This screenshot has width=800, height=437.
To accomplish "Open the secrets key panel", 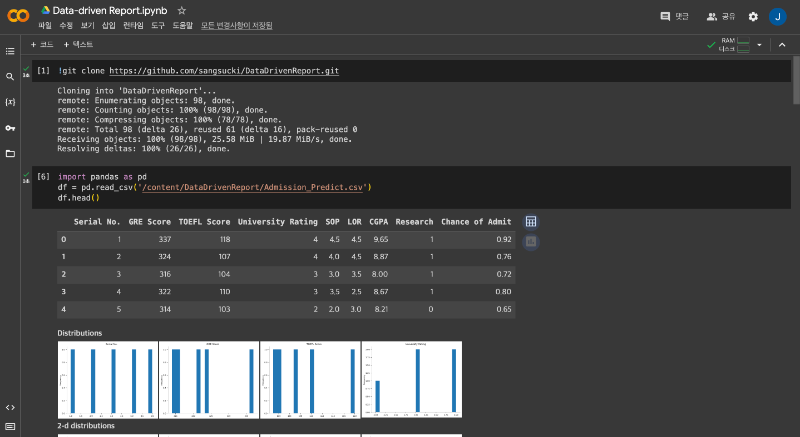I will (10, 127).
